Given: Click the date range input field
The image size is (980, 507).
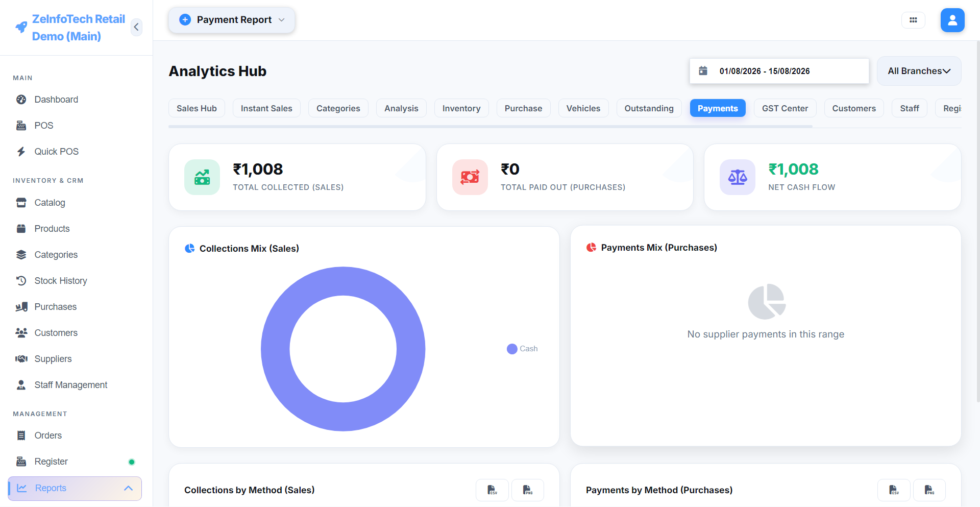Looking at the screenshot, I should click(x=779, y=71).
